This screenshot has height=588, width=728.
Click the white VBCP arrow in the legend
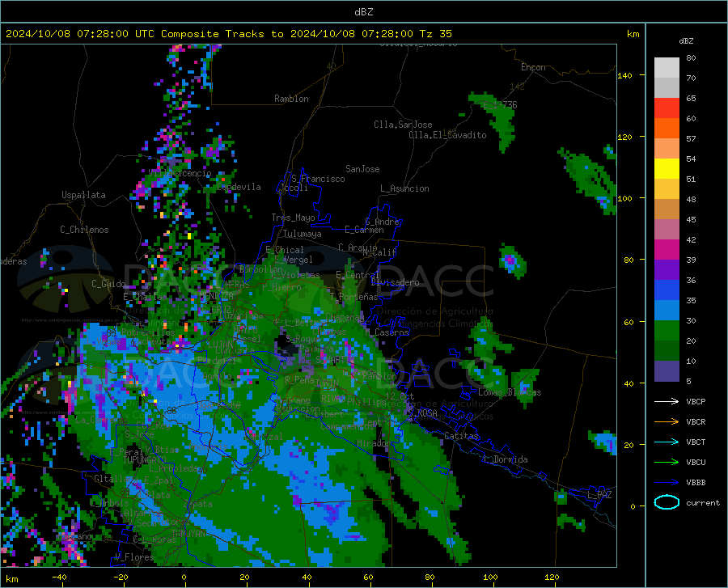click(x=667, y=401)
